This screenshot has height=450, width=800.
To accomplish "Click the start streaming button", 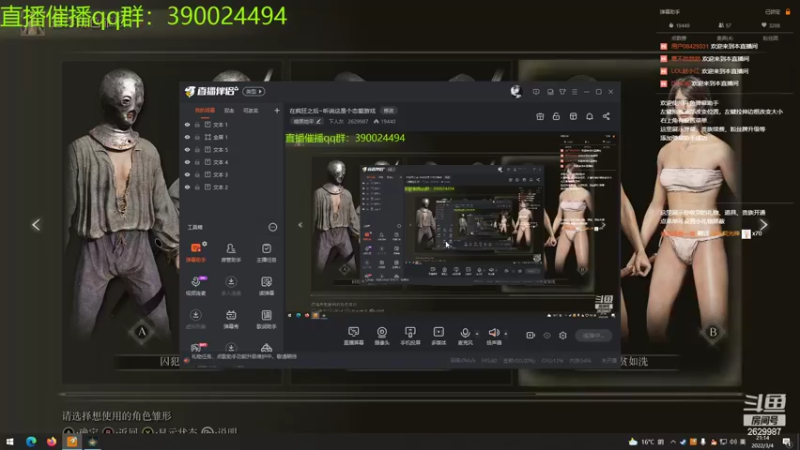I will (x=593, y=335).
